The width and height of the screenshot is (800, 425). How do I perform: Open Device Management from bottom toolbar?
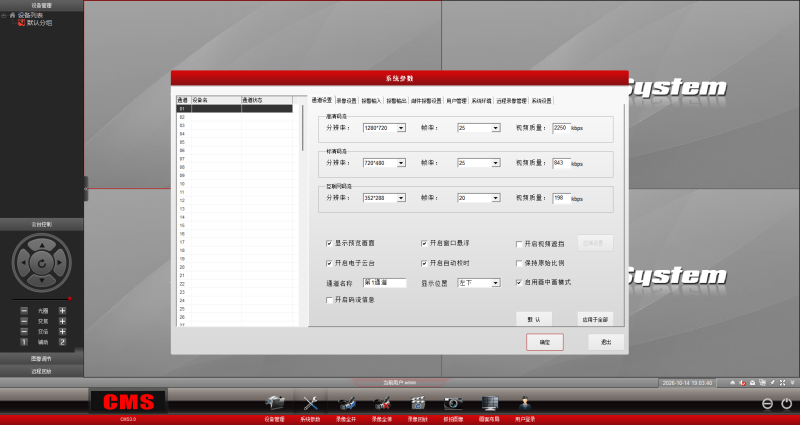pyautogui.click(x=274, y=403)
